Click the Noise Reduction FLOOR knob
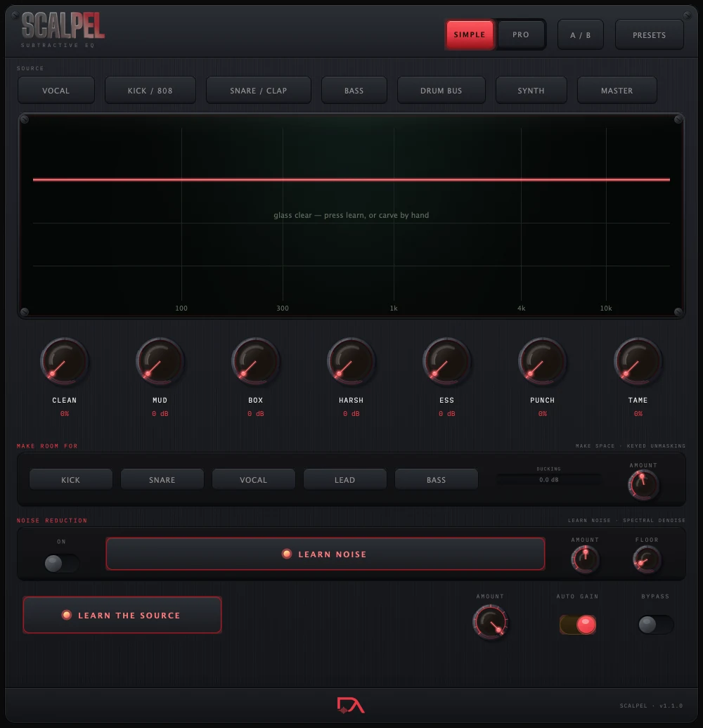The height and width of the screenshot is (728, 703). tap(647, 559)
